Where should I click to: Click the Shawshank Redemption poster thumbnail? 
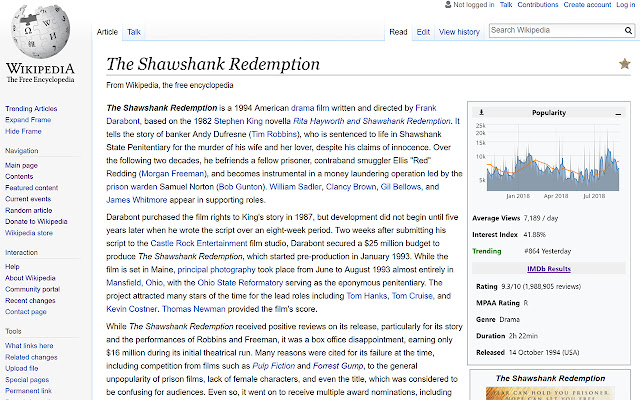548,392
